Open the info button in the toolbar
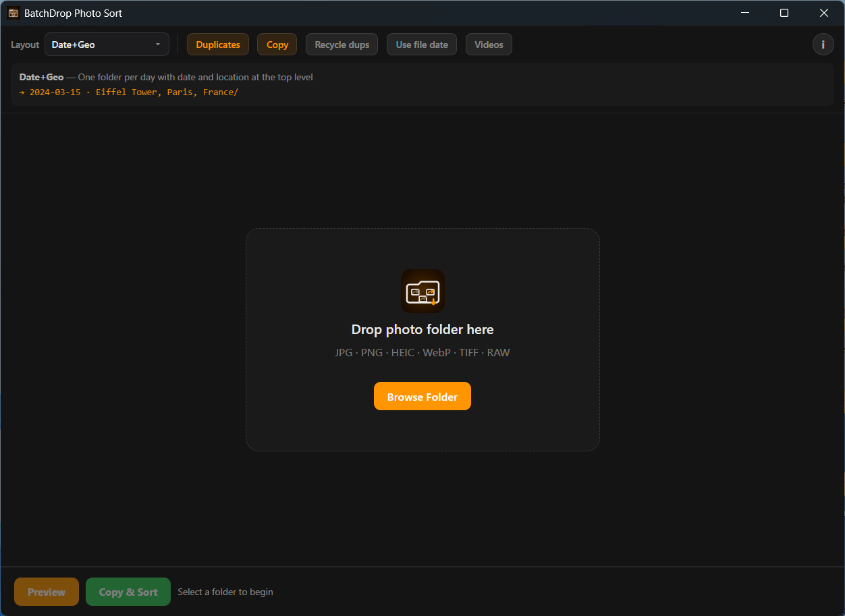Screen dimensions: 845x616 (823, 45)
